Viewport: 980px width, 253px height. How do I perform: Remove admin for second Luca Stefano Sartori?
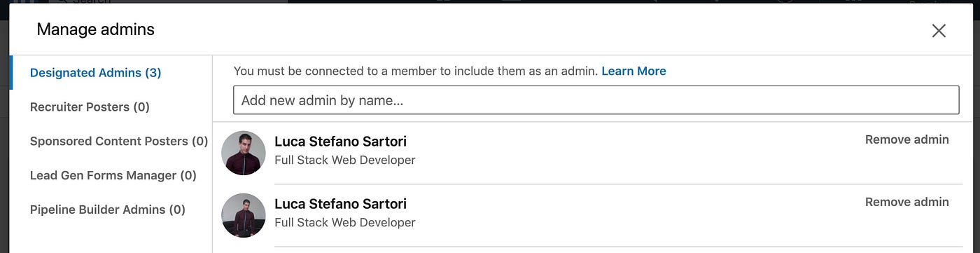click(x=906, y=202)
